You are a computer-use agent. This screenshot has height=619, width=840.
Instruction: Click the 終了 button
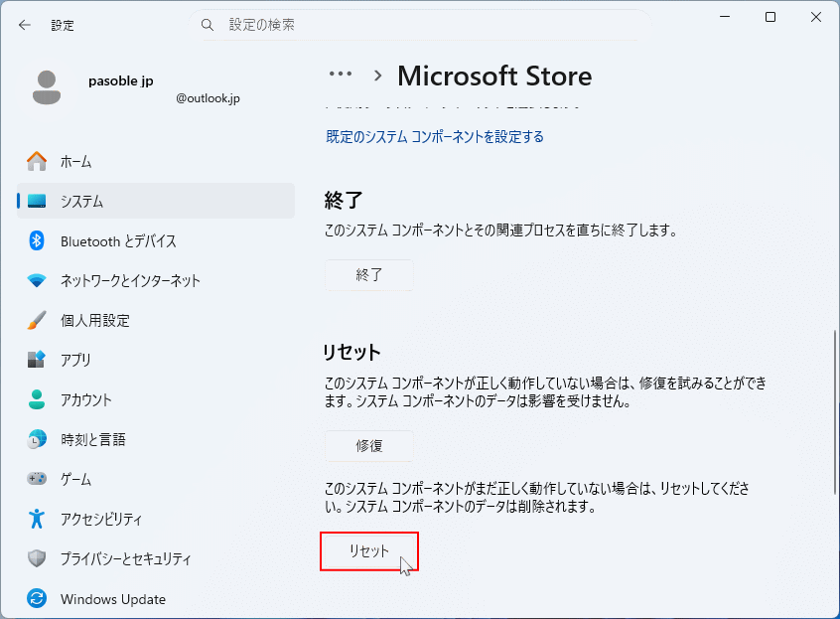tap(369, 275)
